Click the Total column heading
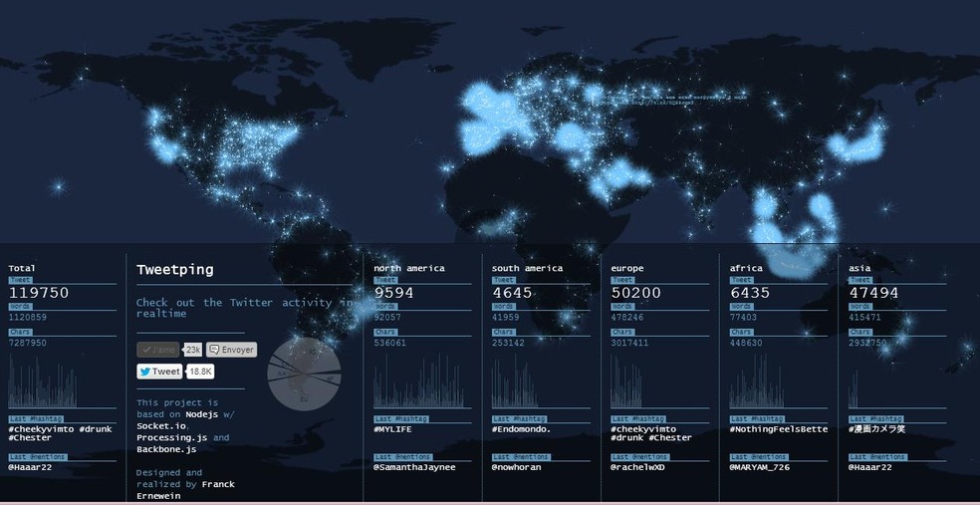 (22, 268)
